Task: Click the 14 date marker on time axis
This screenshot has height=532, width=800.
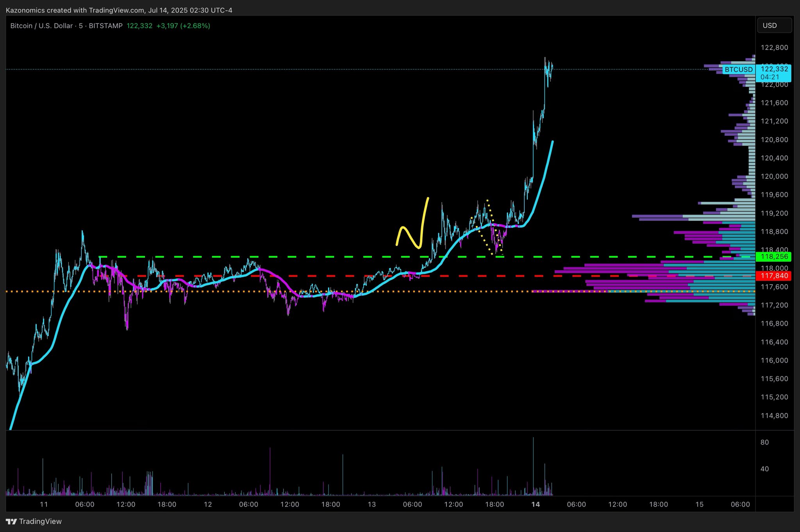Action: pyautogui.click(x=535, y=504)
